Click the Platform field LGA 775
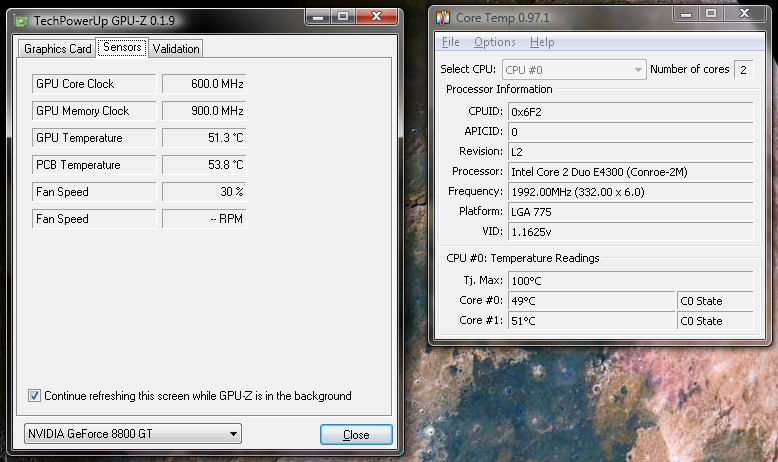The width and height of the screenshot is (778, 462). tap(631, 212)
